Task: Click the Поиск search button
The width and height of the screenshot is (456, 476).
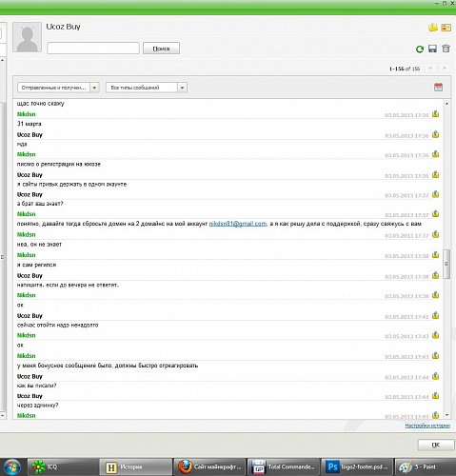Action: coord(161,49)
